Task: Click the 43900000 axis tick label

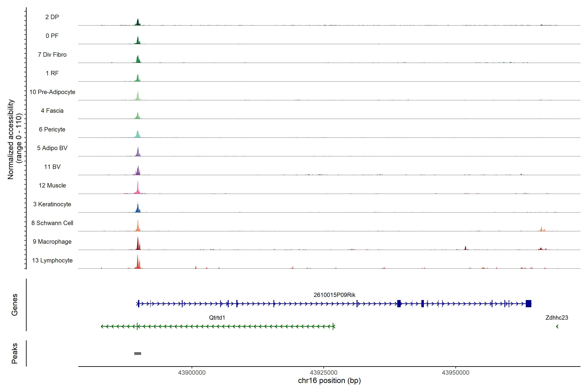Action: click(x=192, y=373)
